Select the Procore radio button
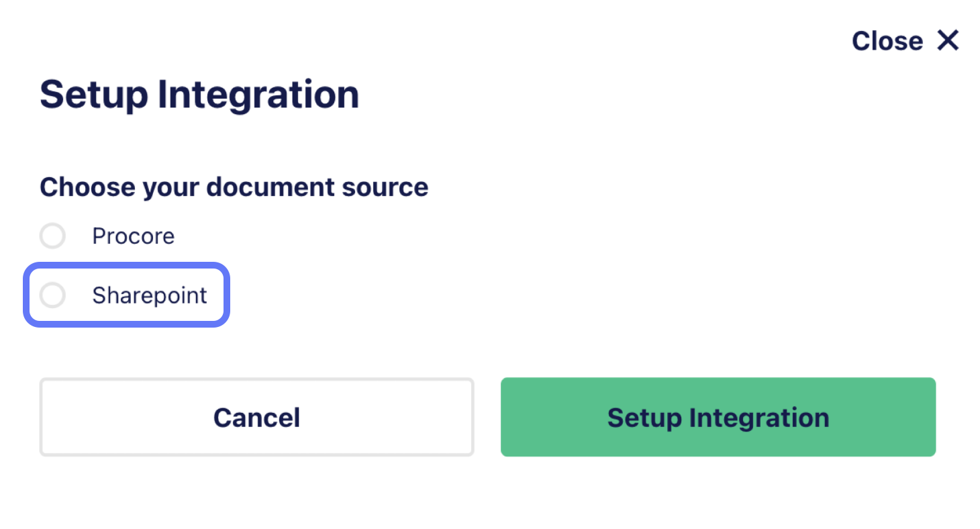Image resolution: width=980 pixels, height=529 pixels. (52, 236)
